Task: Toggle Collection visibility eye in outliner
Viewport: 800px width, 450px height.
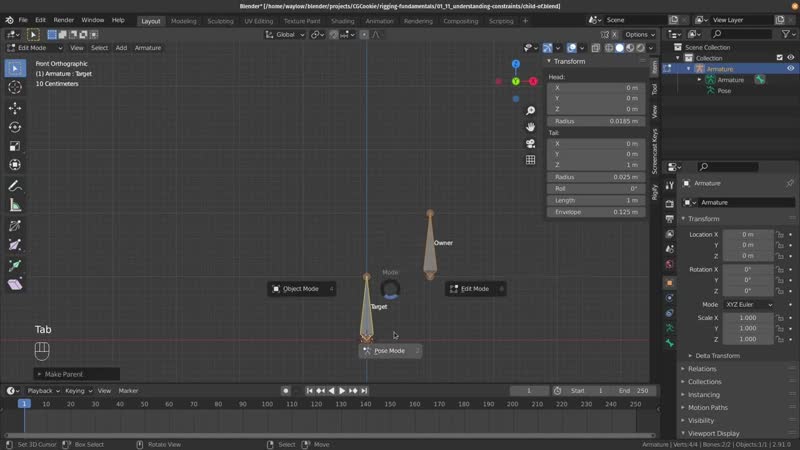Action: [x=790, y=58]
